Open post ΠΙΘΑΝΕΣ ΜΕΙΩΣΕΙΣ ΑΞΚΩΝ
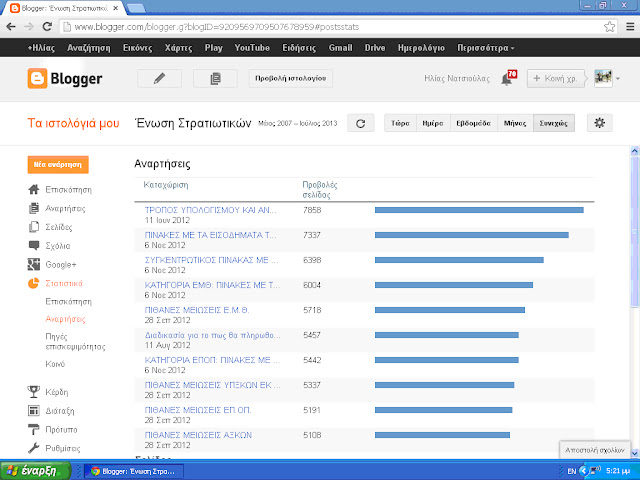Image resolution: width=640 pixels, height=480 pixels. coord(198,435)
